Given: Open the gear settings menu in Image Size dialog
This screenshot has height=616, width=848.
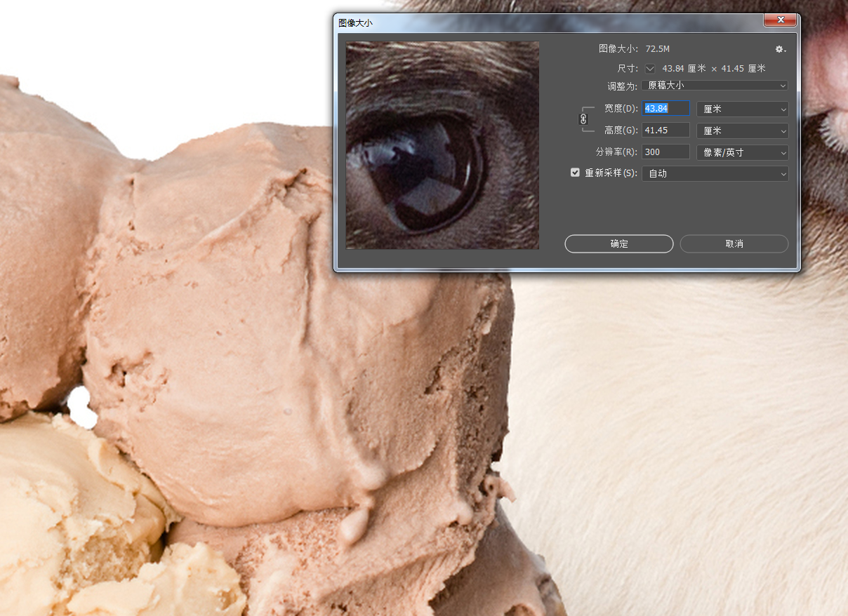Looking at the screenshot, I should click(x=780, y=49).
